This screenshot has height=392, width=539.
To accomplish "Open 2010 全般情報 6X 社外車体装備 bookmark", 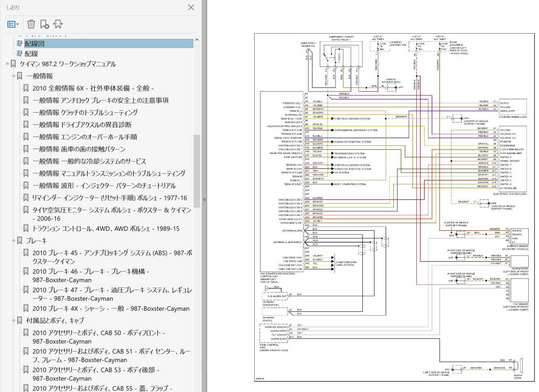I will pyautogui.click(x=93, y=88).
